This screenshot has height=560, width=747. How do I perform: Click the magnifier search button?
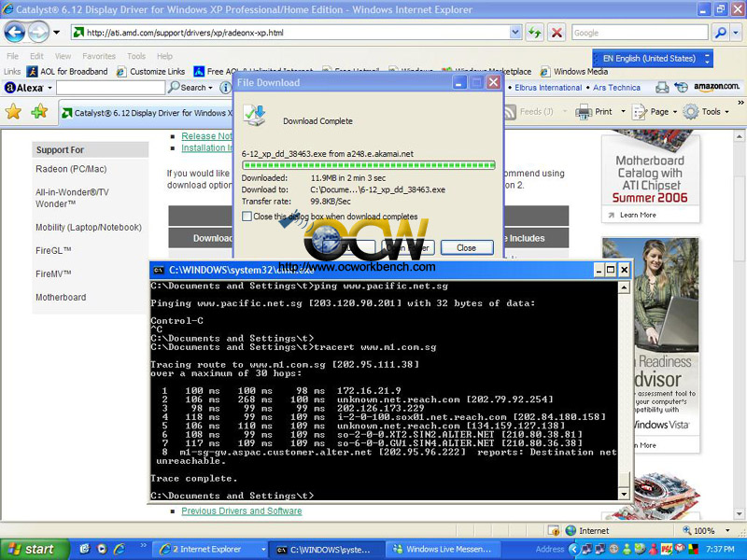720,33
